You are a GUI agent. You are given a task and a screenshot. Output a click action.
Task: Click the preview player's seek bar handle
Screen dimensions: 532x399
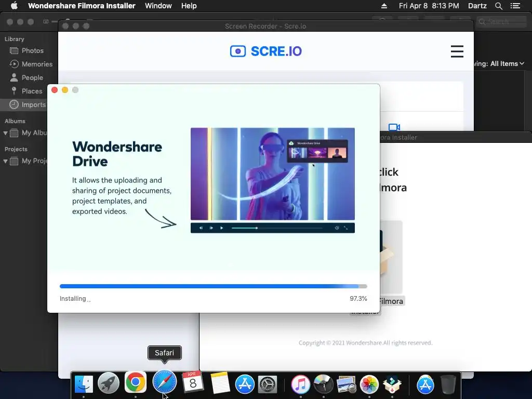257,228
